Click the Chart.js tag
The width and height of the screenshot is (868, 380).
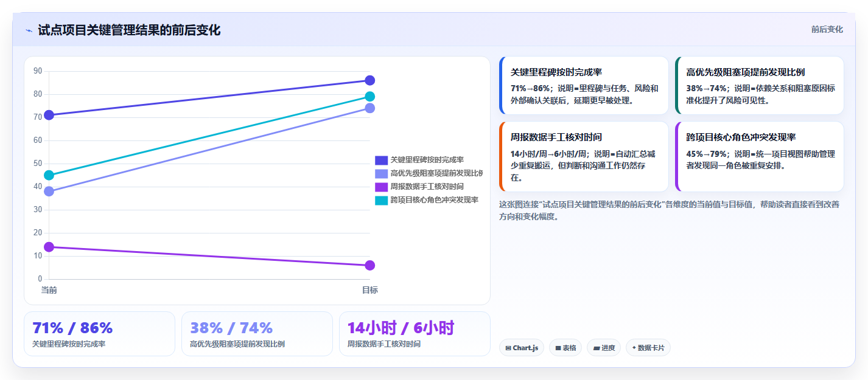(522, 348)
